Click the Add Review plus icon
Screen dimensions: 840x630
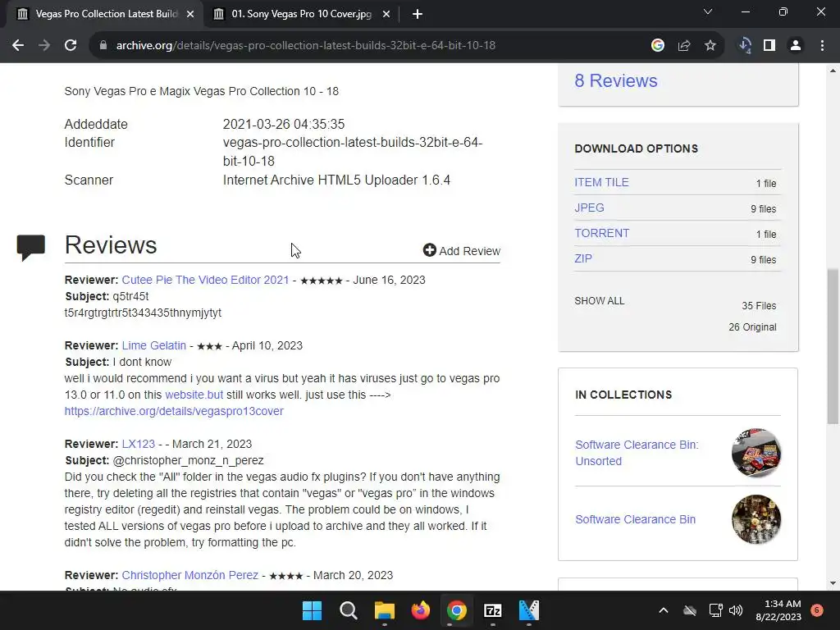(x=429, y=250)
